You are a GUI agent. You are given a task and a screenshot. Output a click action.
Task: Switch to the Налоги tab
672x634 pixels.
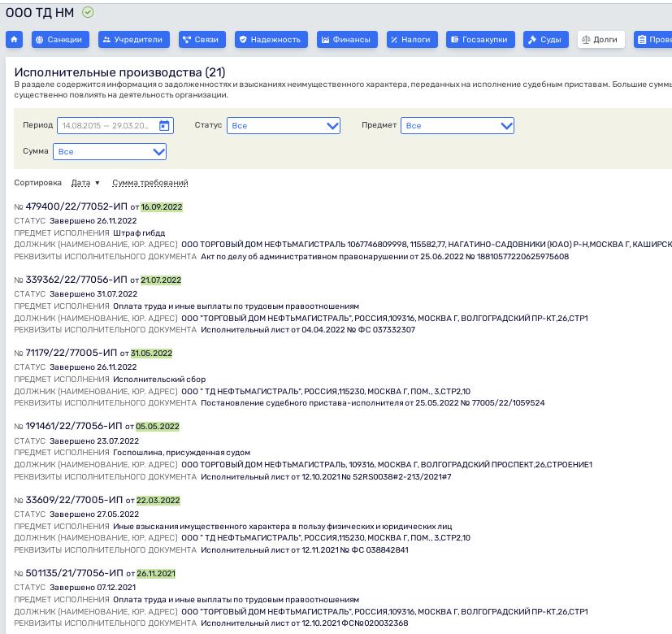(x=412, y=40)
